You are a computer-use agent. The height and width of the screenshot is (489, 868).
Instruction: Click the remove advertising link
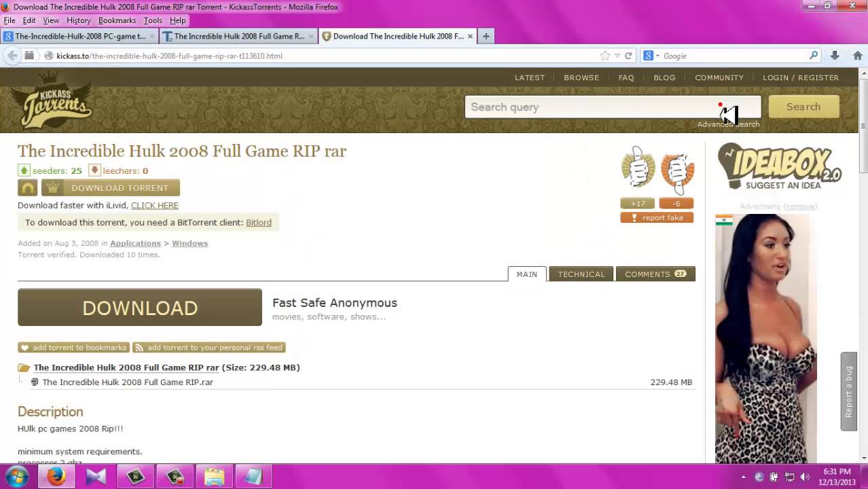click(800, 206)
